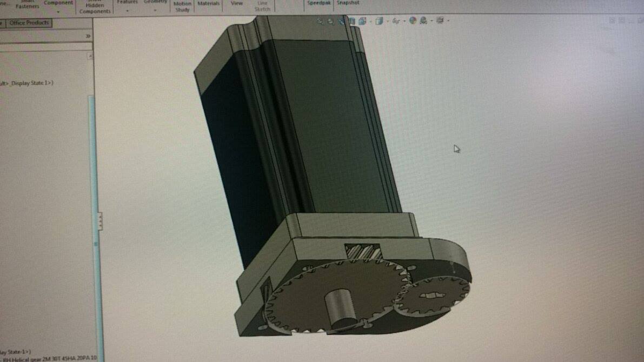The width and height of the screenshot is (644, 362).
Task: Click the Edit Appearance color ball icon
Action: (x=413, y=20)
